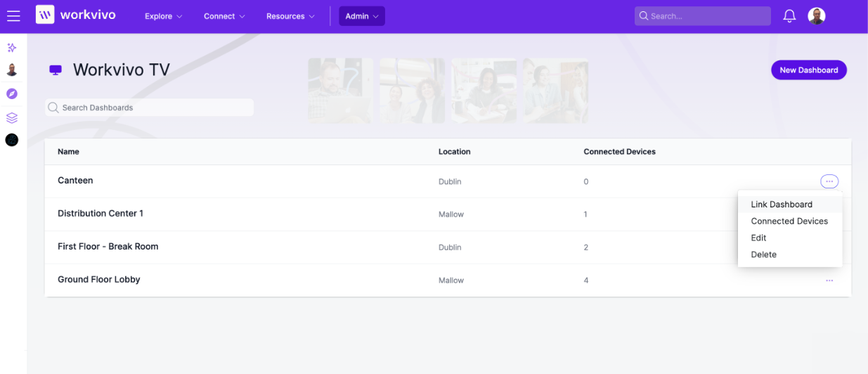The image size is (868, 374).
Task: Click device count 0 for Canteen
Action: (x=586, y=181)
